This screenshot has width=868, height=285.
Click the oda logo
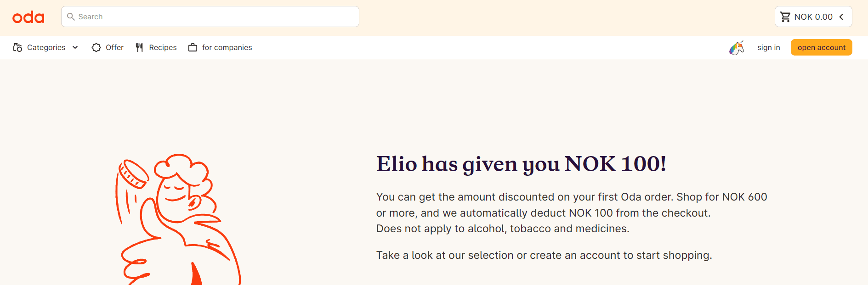pyautogui.click(x=28, y=17)
